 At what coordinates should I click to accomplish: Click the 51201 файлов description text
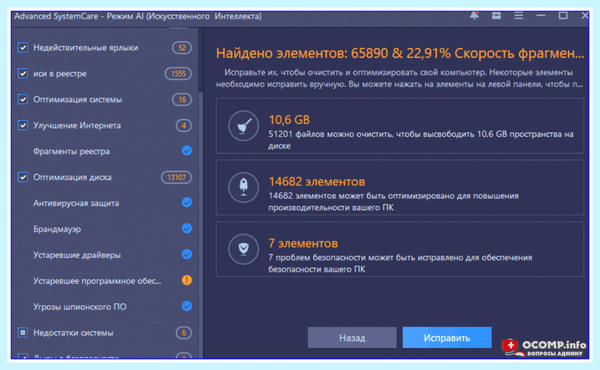[x=421, y=140]
